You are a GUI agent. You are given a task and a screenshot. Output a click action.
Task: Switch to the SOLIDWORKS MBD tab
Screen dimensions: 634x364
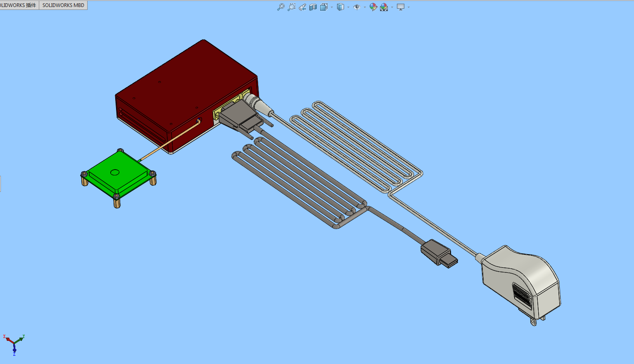tap(63, 5)
